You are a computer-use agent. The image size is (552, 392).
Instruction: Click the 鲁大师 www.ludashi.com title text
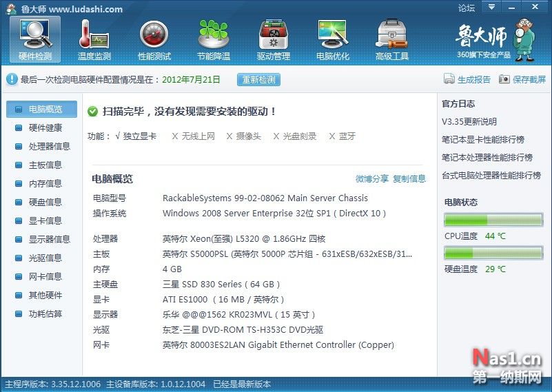pos(72,9)
